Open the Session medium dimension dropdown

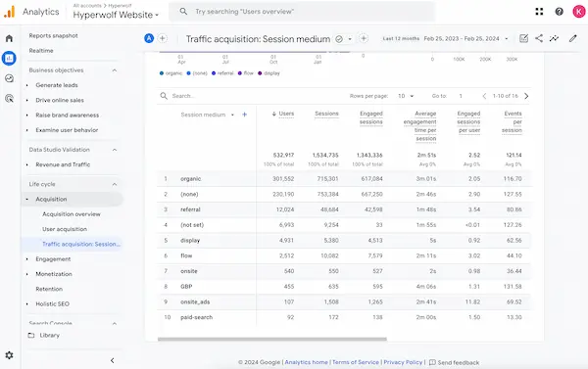(232, 115)
